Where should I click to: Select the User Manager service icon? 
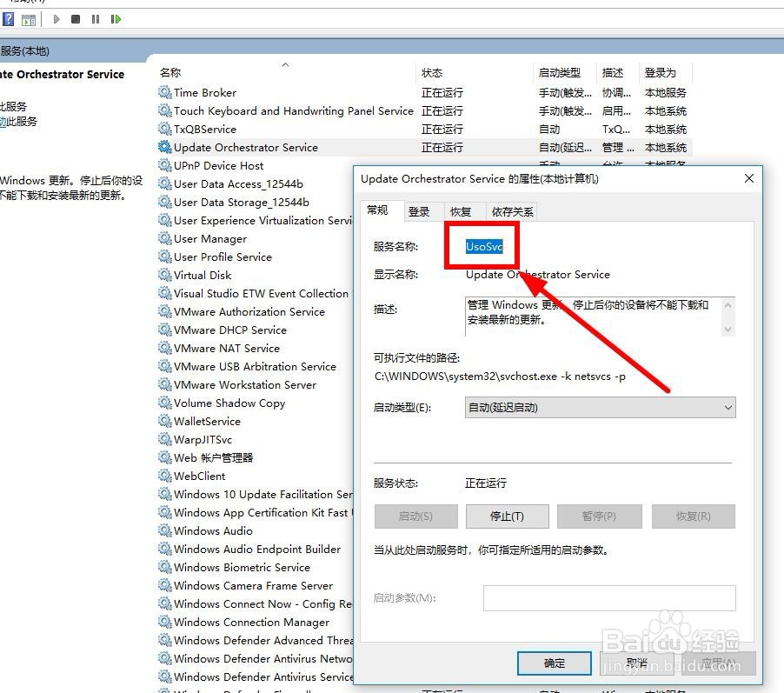click(165, 238)
